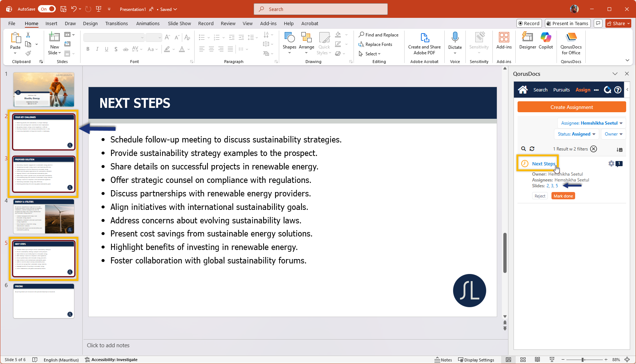The image size is (636, 364).
Task: Click the QorusDocs home icon
Action: coord(523,90)
